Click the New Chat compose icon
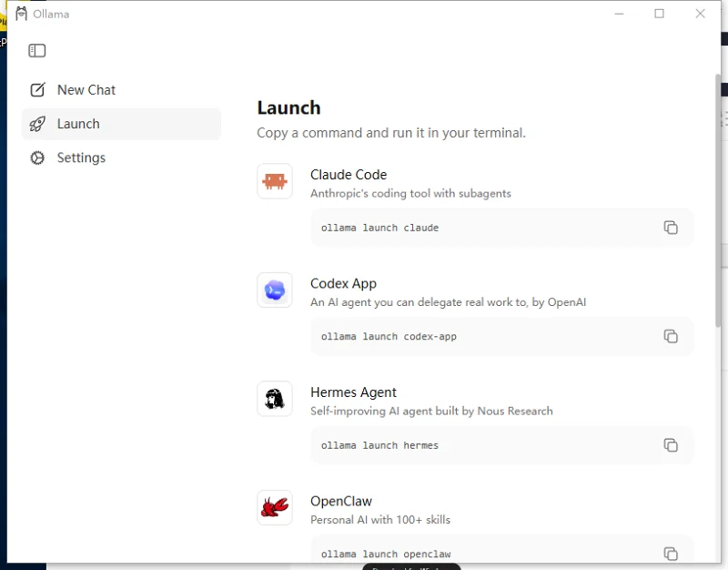Viewport: 728px width, 570px height. (x=37, y=89)
